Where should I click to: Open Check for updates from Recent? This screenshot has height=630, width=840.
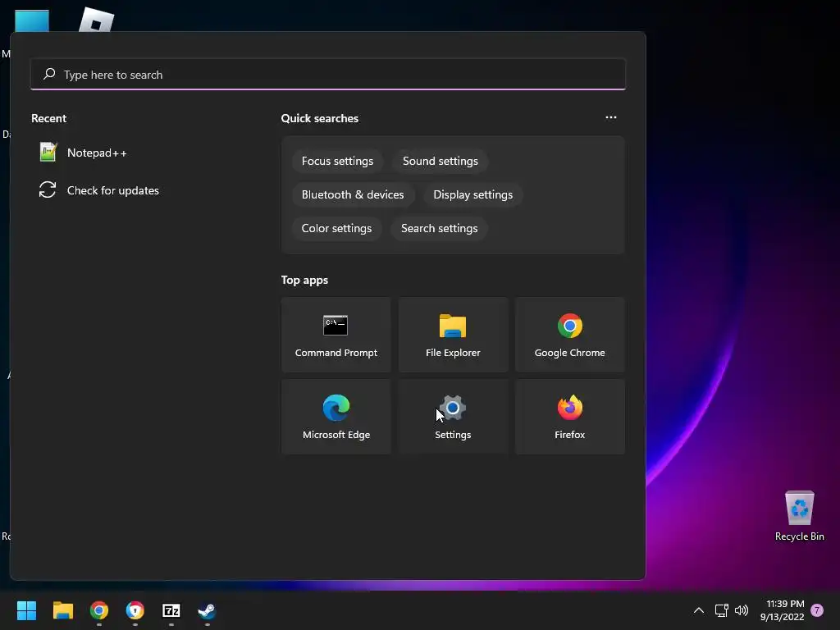(x=99, y=190)
